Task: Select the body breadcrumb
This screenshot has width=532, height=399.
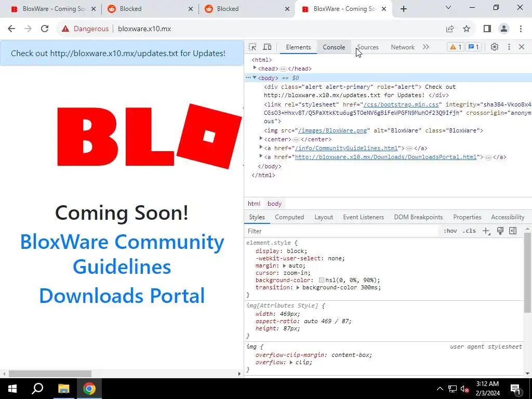Action: click(x=274, y=204)
